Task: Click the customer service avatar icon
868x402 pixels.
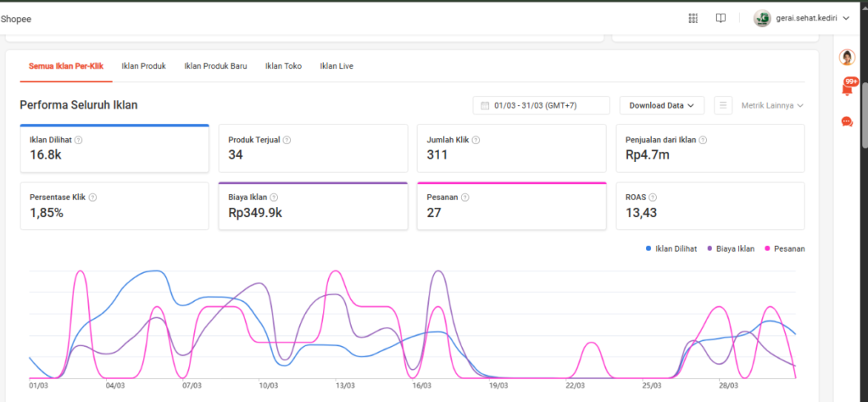Action: pos(847,58)
